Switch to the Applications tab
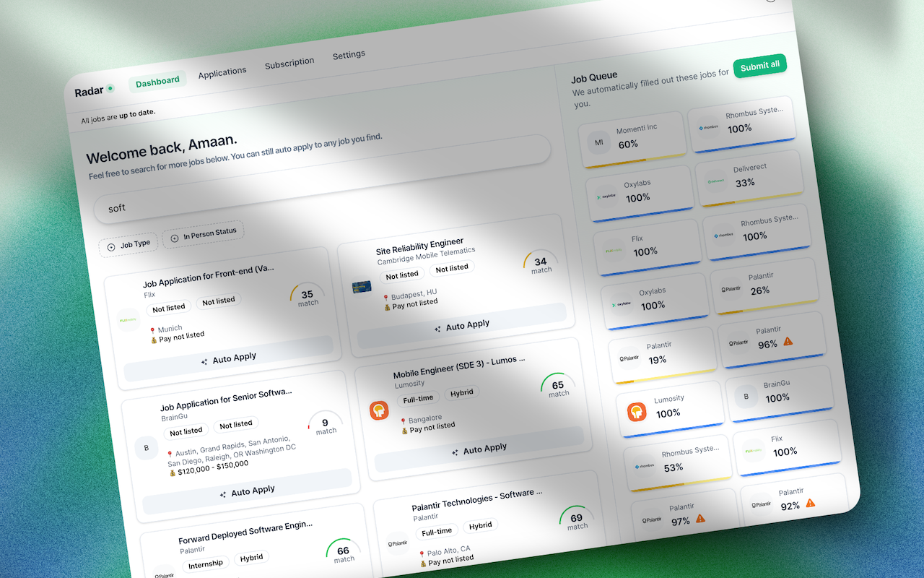 (x=222, y=72)
